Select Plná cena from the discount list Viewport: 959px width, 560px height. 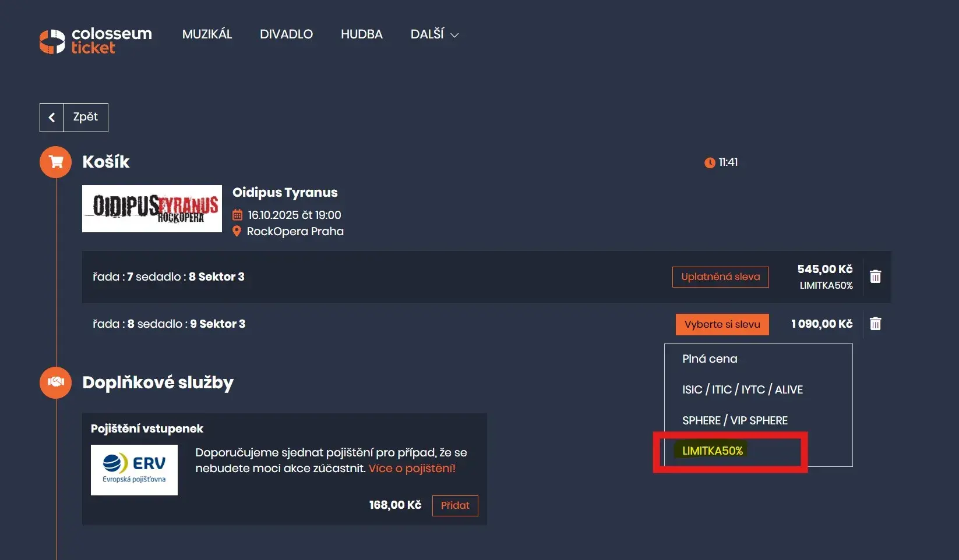pos(710,359)
